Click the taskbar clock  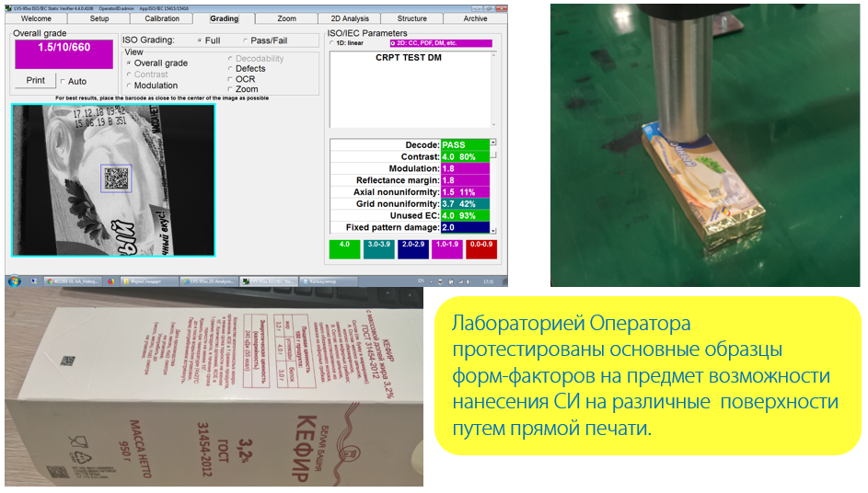488,281
